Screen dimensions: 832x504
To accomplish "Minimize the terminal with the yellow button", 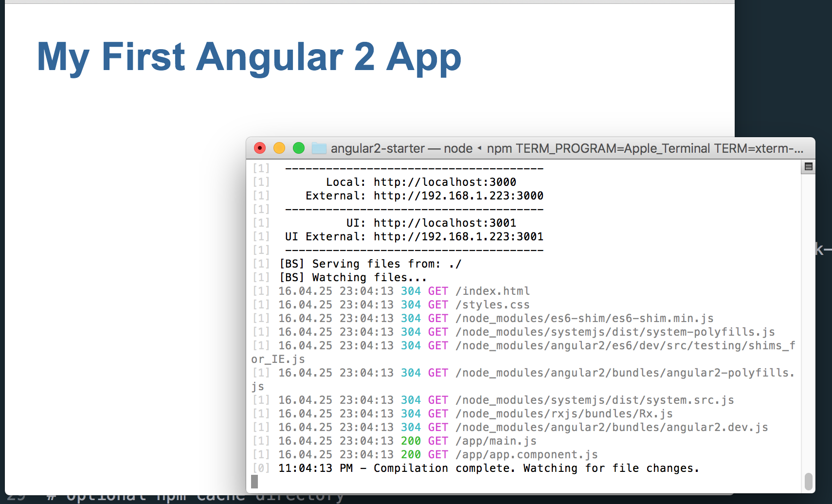I will (x=279, y=148).
